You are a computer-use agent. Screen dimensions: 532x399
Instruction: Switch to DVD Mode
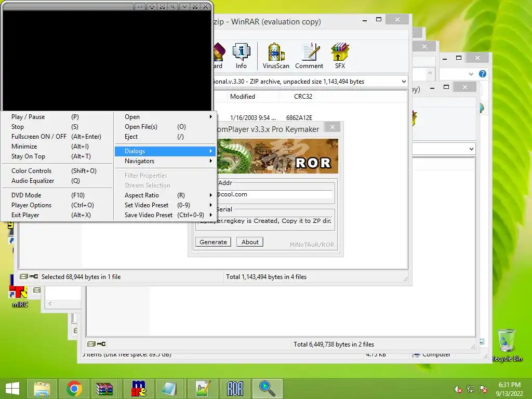coord(57,195)
